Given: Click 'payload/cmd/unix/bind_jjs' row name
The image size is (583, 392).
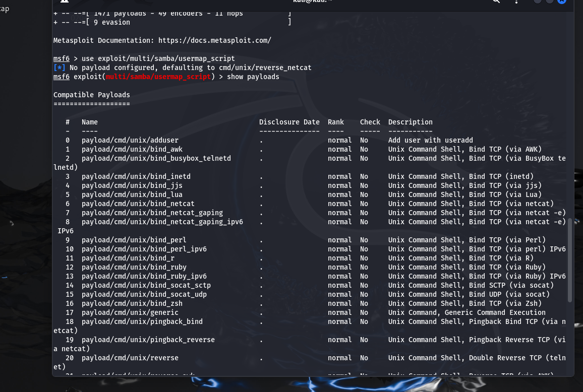Looking at the screenshot, I should (132, 185).
